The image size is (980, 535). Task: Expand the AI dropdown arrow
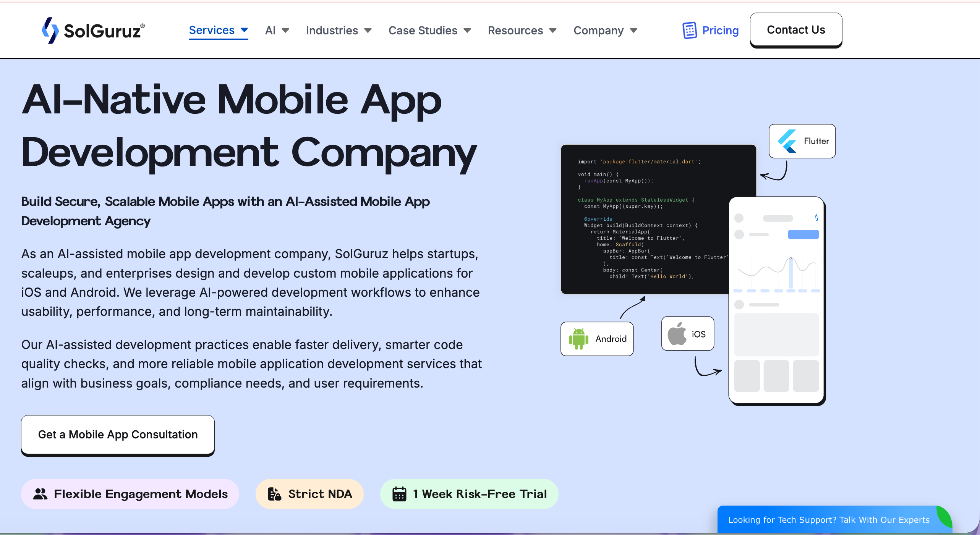285,31
